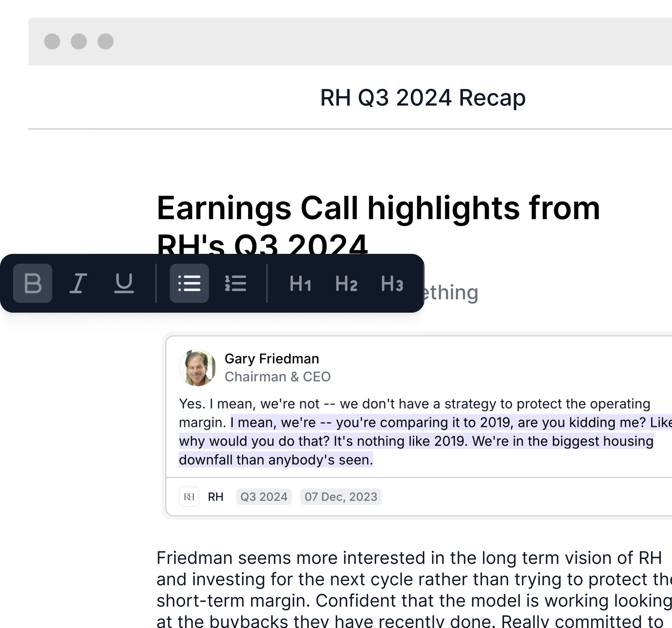Click the Chairman & CEO title
Screen dimensions: 672x628
278,376
